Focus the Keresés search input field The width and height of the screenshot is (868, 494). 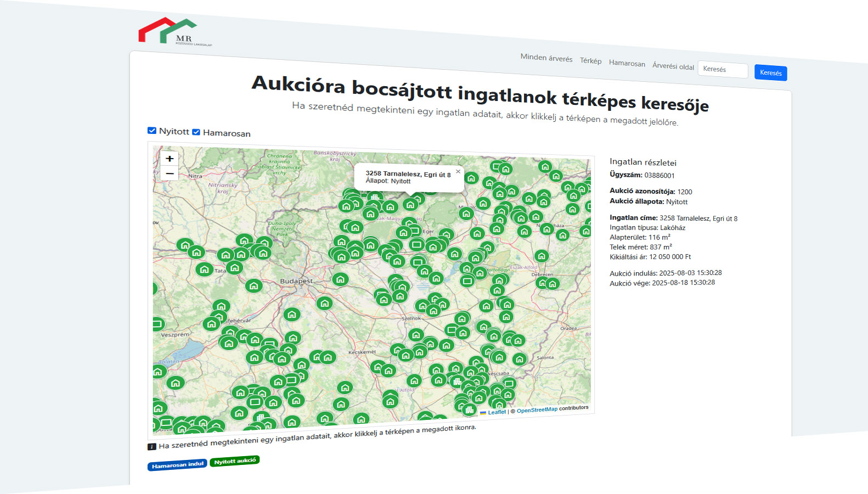pyautogui.click(x=722, y=70)
